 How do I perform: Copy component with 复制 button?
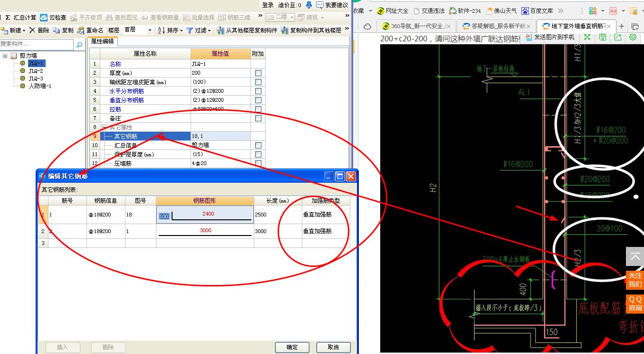[x=63, y=30]
